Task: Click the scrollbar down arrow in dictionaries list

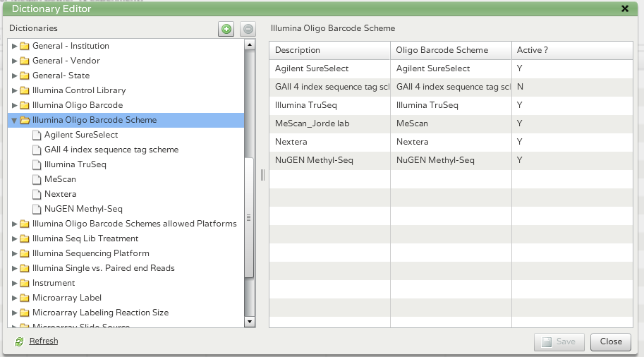Action: 250,322
